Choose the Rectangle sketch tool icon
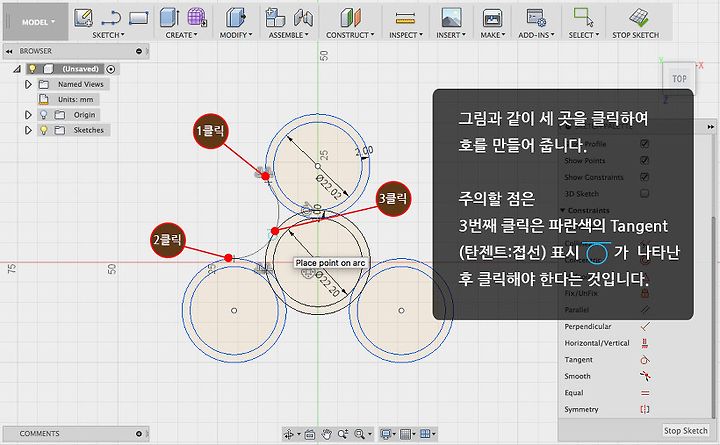Viewport: 720px width, 445px height. (x=138, y=18)
